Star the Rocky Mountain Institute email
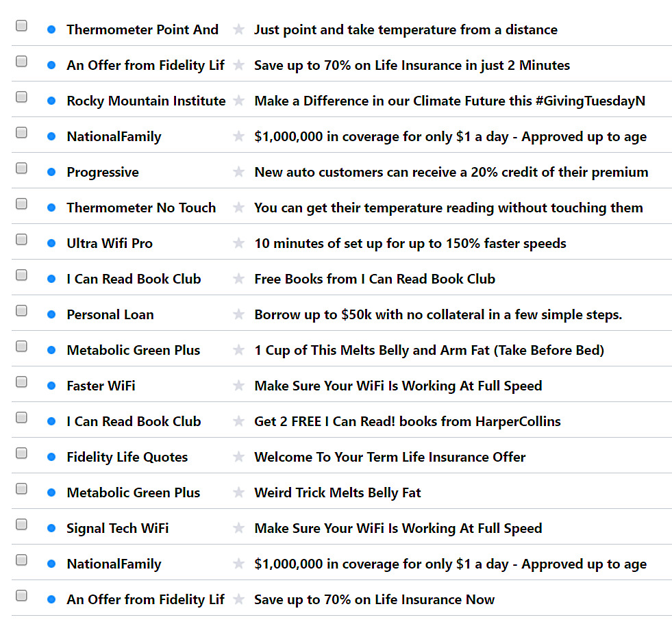The width and height of the screenshot is (672, 624). coord(238,100)
